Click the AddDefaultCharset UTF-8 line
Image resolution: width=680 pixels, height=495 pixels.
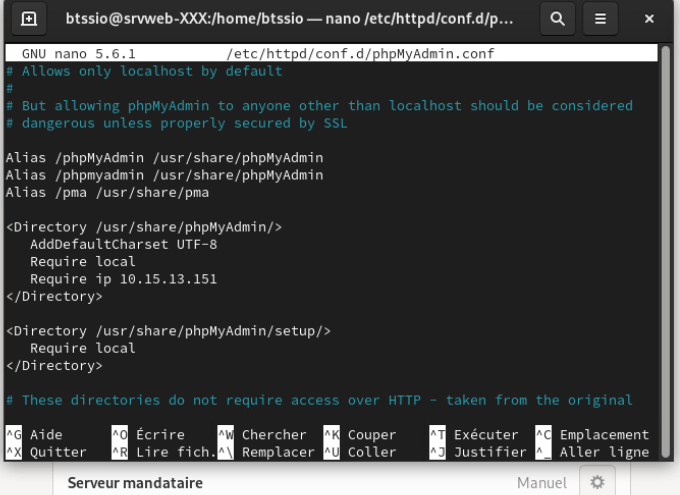pyautogui.click(x=123, y=244)
